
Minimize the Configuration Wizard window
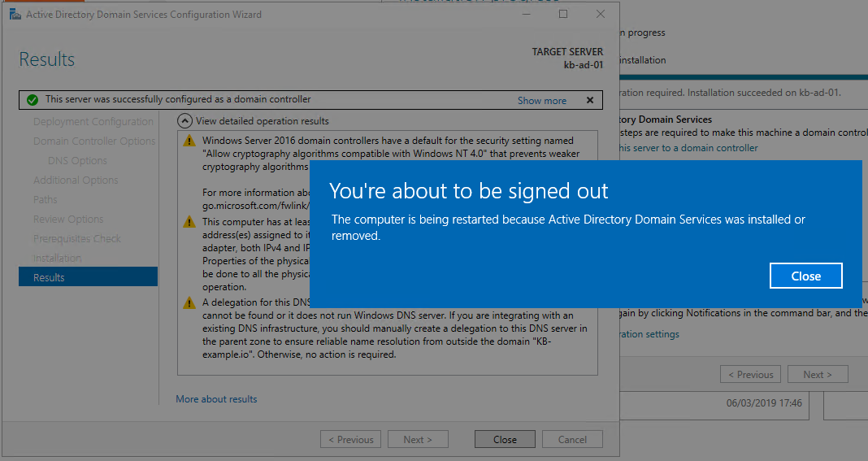(x=526, y=14)
